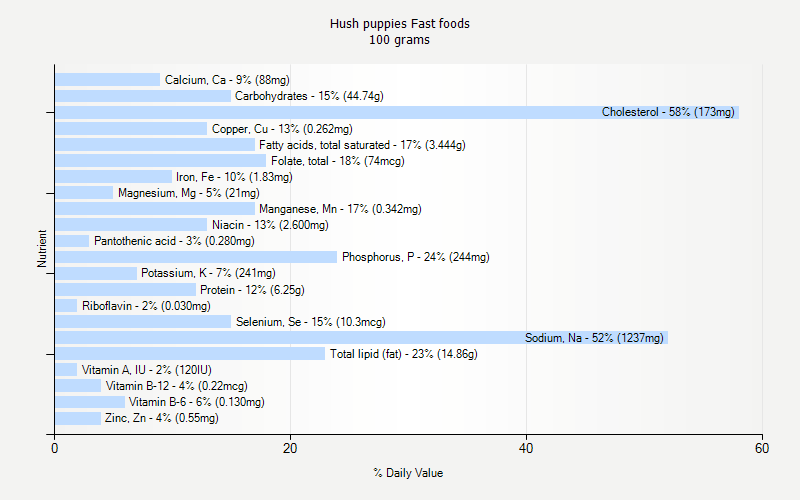Click the chart title Hush puppies Fast foods
This screenshot has width=800, height=500.
399,24
